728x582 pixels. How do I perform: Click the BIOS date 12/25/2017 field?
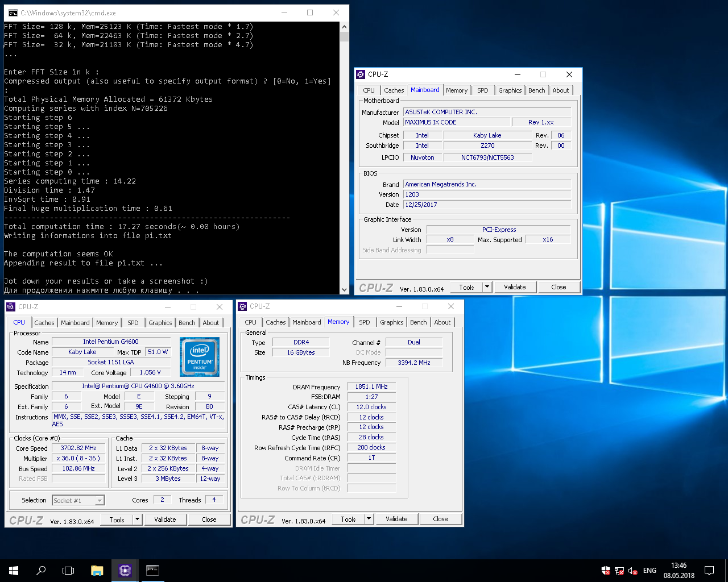click(x=487, y=205)
